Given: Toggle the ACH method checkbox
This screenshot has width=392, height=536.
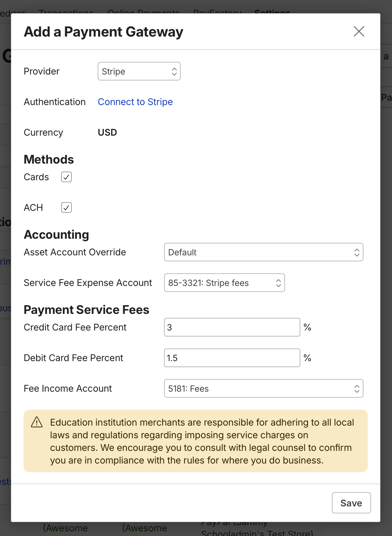Looking at the screenshot, I should (66, 207).
